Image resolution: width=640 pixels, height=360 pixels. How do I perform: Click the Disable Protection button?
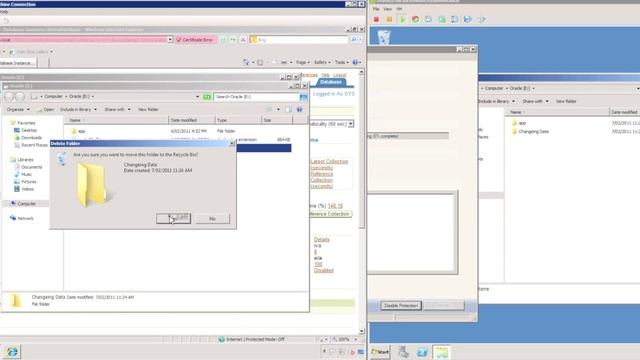(401, 305)
